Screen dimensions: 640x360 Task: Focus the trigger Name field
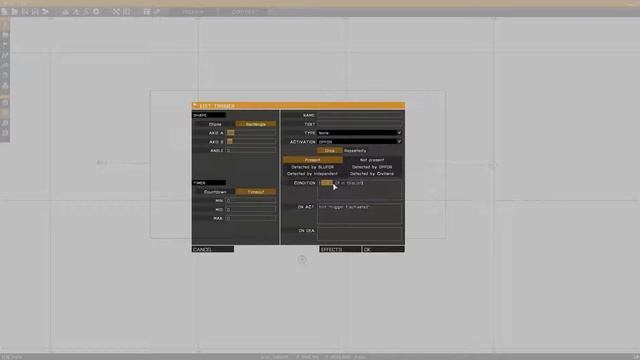pos(360,116)
